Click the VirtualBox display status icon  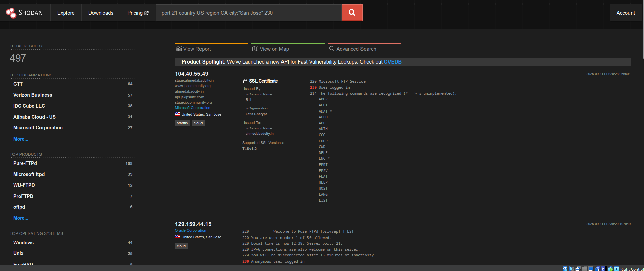pyautogui.click(x=591, y=269)
